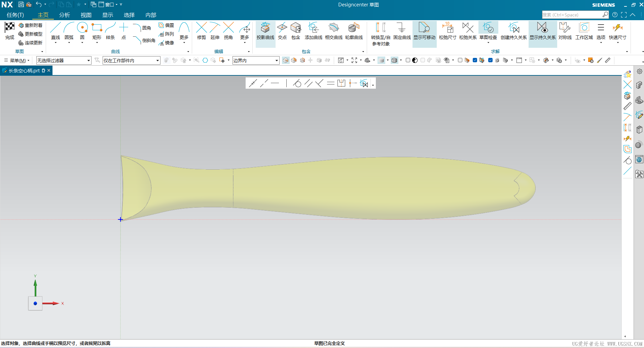
Task: Switch to the Select (选择) tab
Action: [129, 15]
